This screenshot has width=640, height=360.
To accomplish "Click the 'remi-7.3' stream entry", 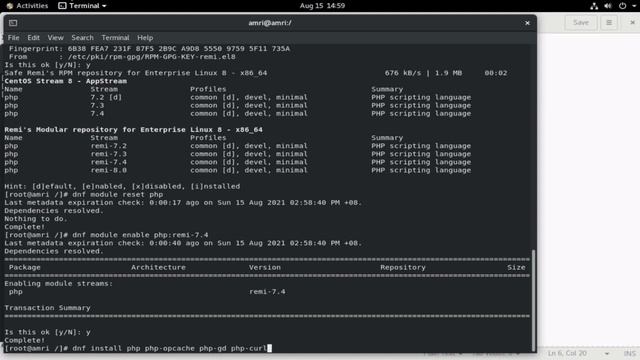I will [109, 154].
